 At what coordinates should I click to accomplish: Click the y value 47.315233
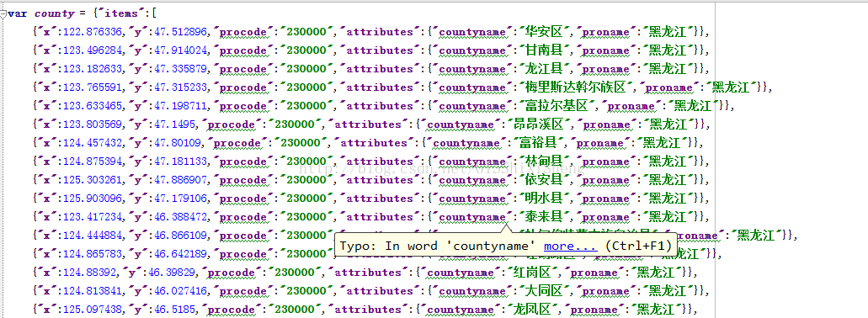[x=180, y=87]
